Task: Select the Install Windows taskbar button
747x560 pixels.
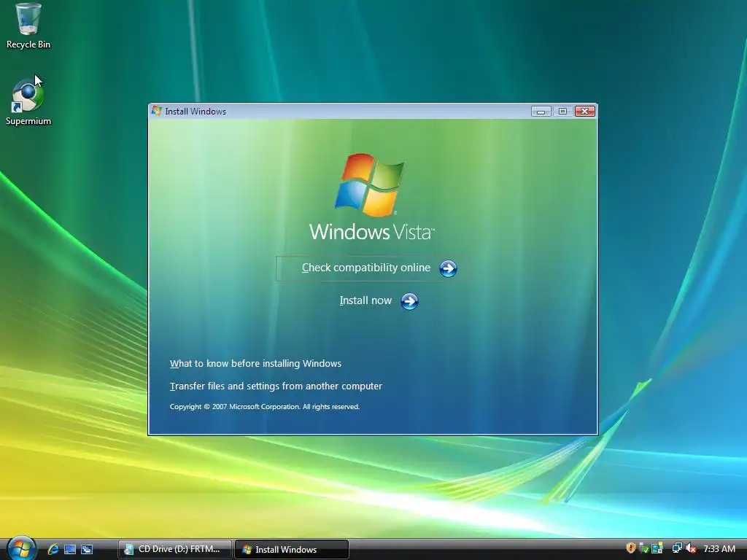Action: (292, 549)
